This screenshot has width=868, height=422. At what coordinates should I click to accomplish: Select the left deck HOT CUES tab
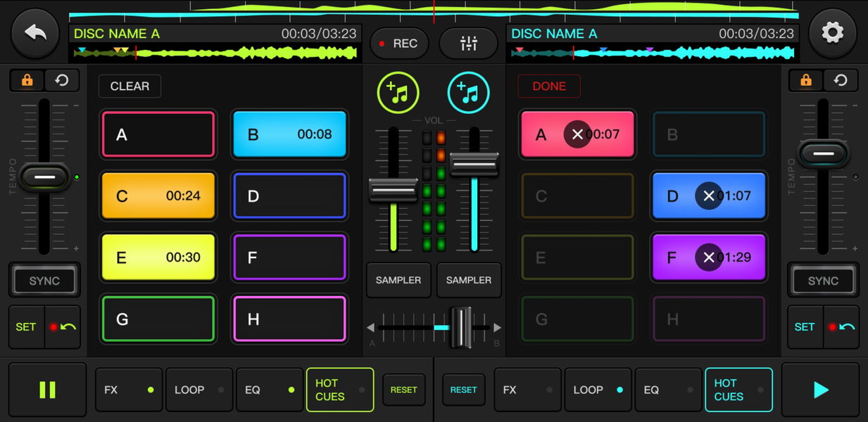[340, 390]
